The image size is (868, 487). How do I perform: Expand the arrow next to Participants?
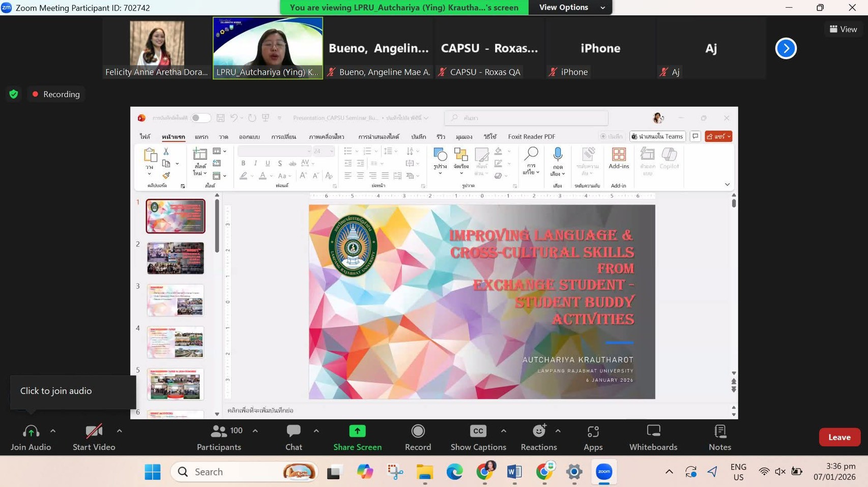pos(255,431)
